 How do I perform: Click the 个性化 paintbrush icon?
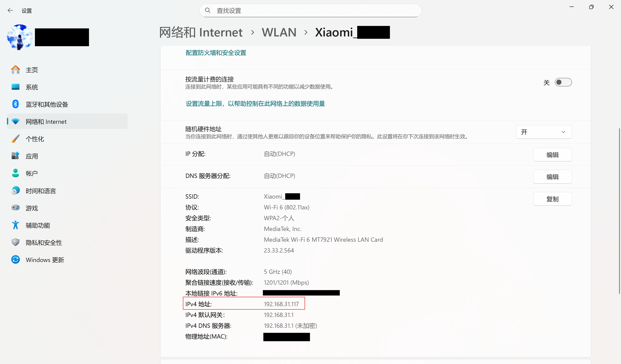coord(15,139)
